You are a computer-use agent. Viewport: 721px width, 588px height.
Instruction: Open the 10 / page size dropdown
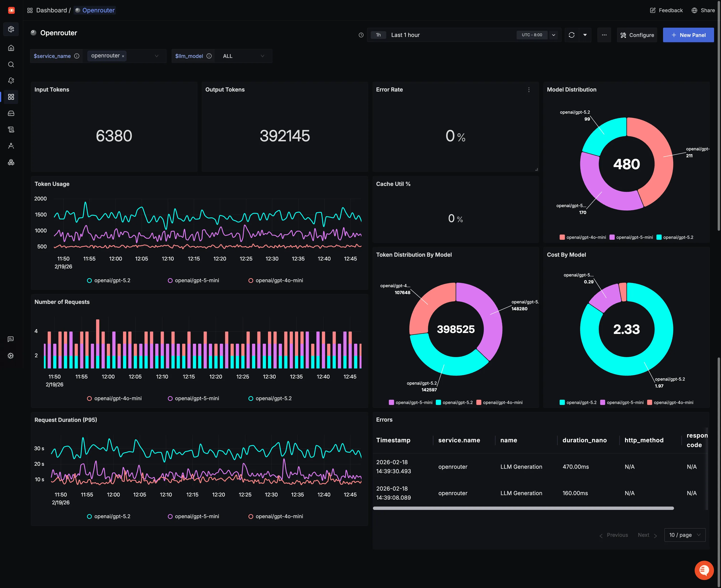click(x=685, y=535)
